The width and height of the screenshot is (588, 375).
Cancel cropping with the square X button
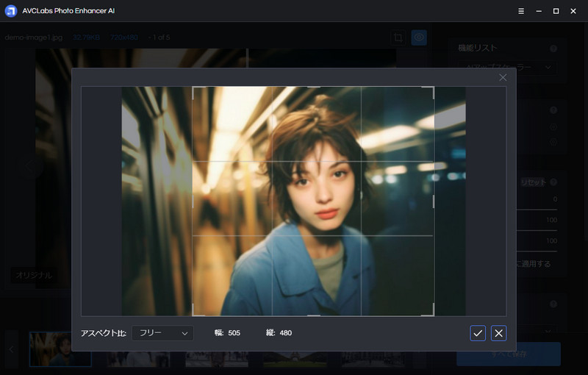(499, 333)
